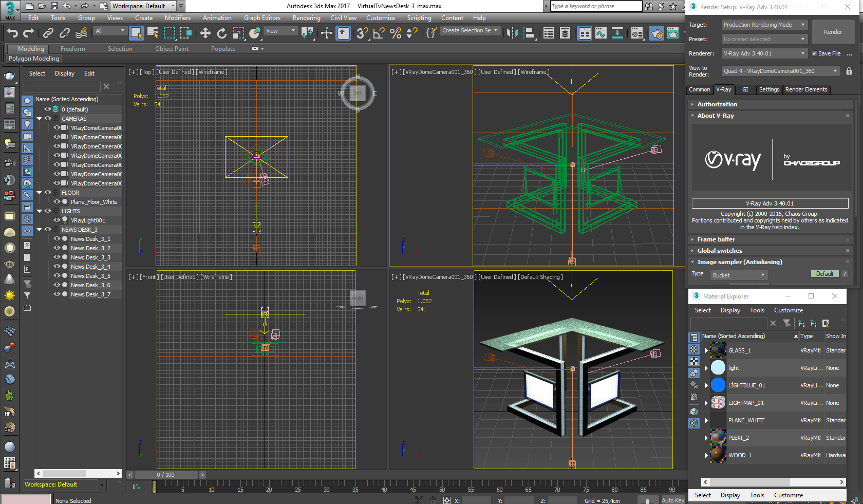Hide the VRayLight001 using its eye icon
Screen dimensions: 863x504
point(57,220)
